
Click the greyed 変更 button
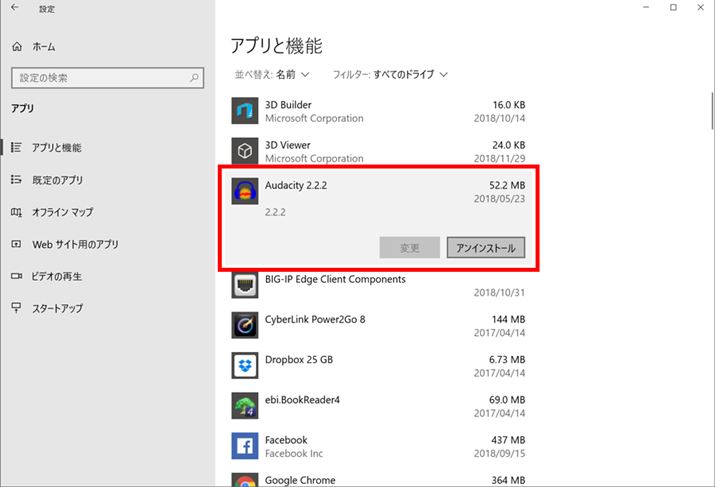pos(409,248)
